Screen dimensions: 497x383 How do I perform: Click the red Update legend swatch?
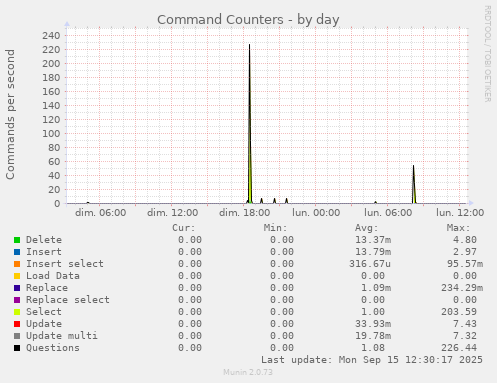pyautogui.click(x=17, y=324)
